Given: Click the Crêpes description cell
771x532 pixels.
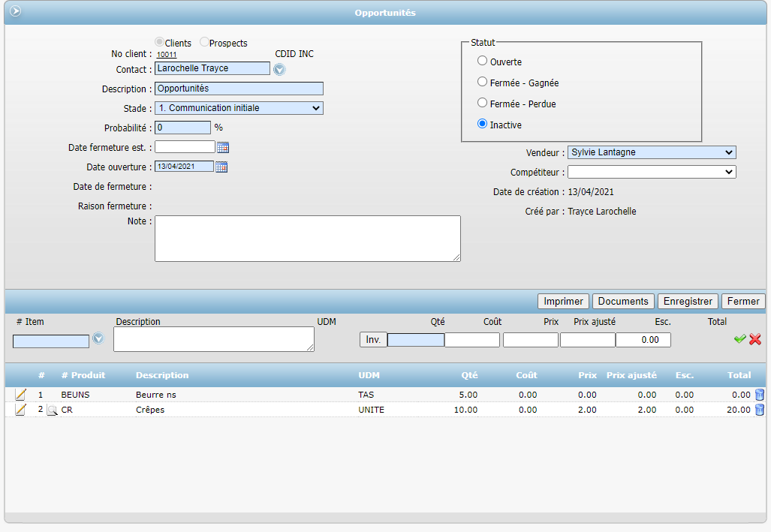Looking at the screenshot, I should tap(150, 410).
